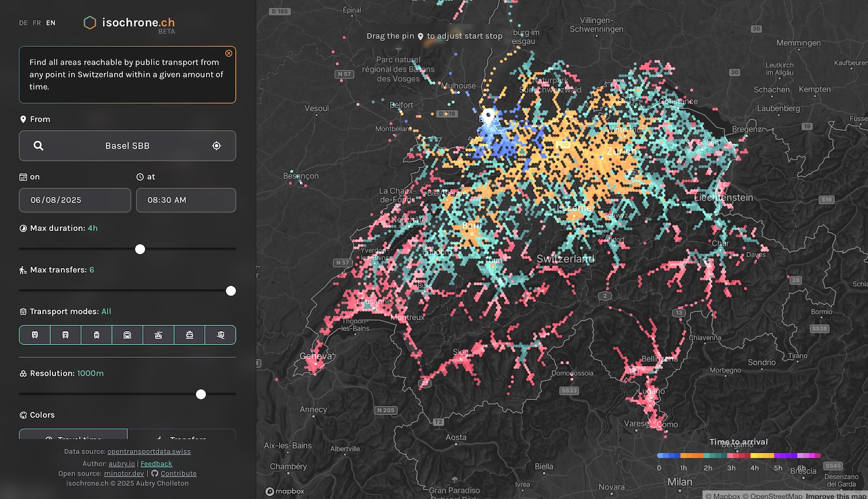Click the funicular mode icon
Viewport: 868px width, 499px height.
pyautogui.click(x=220, y=335)
